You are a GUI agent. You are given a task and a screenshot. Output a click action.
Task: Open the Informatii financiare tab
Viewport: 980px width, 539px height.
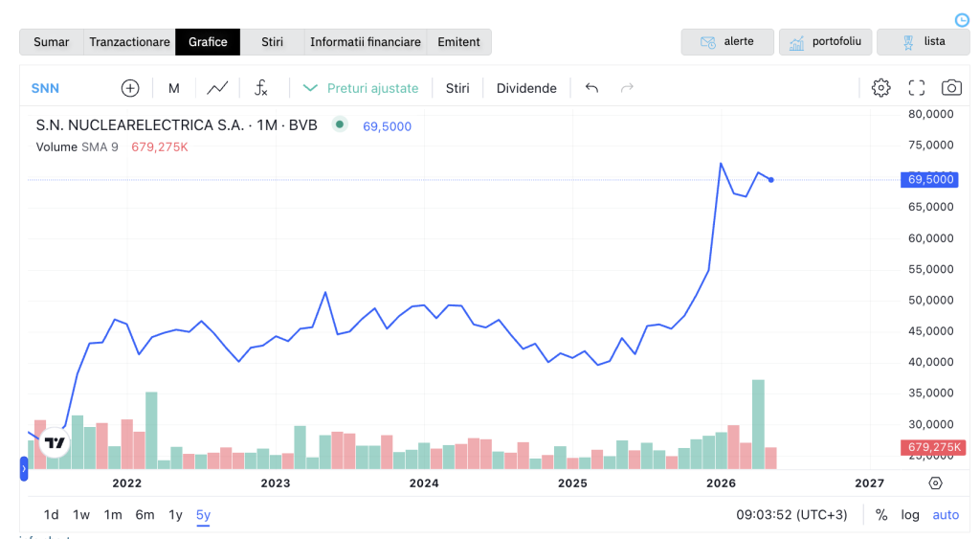click(366, 42)
